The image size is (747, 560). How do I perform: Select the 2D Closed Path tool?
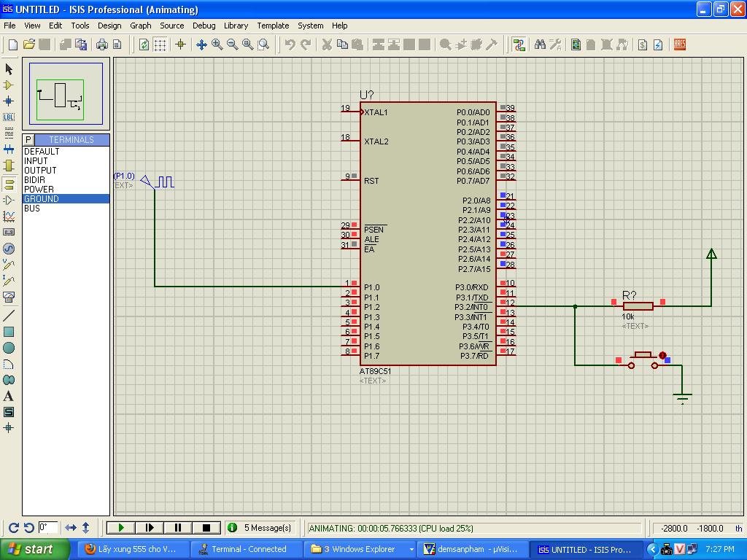9,380
